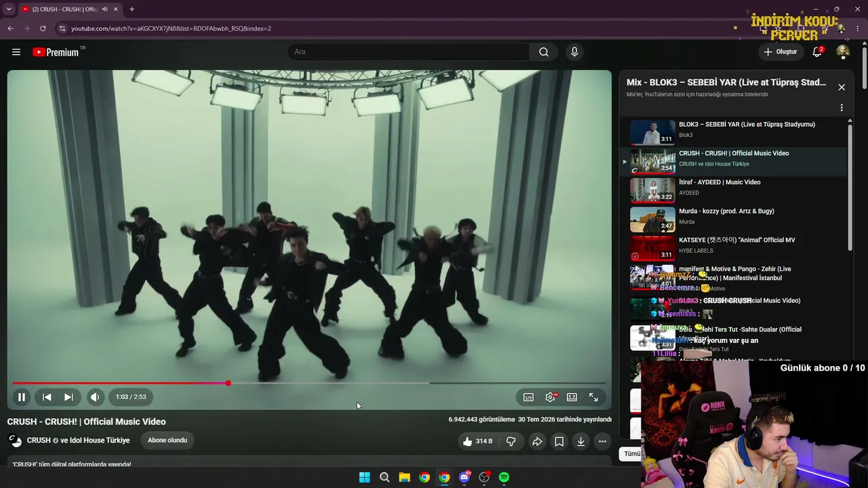
Task: Open a new browser tab
Action: pos(132,9)
